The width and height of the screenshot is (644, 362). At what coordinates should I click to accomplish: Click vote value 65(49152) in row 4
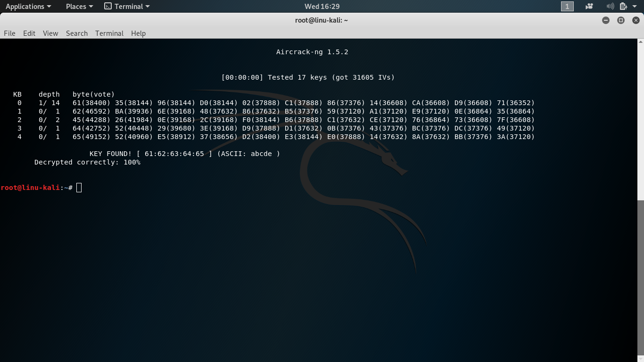[x=91, y=137]
